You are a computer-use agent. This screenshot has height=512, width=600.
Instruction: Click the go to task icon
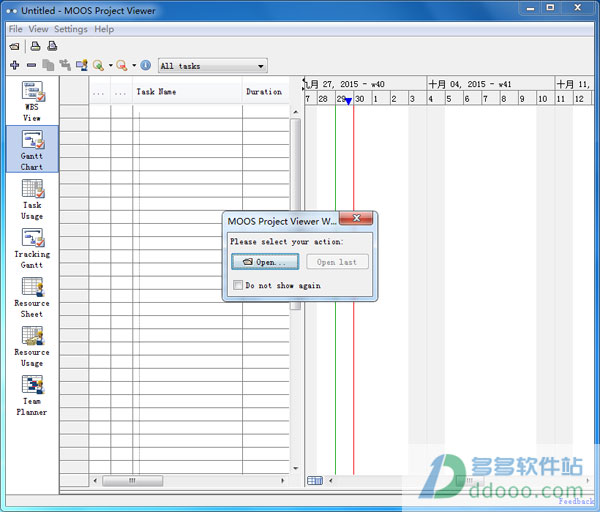point(82,65)
